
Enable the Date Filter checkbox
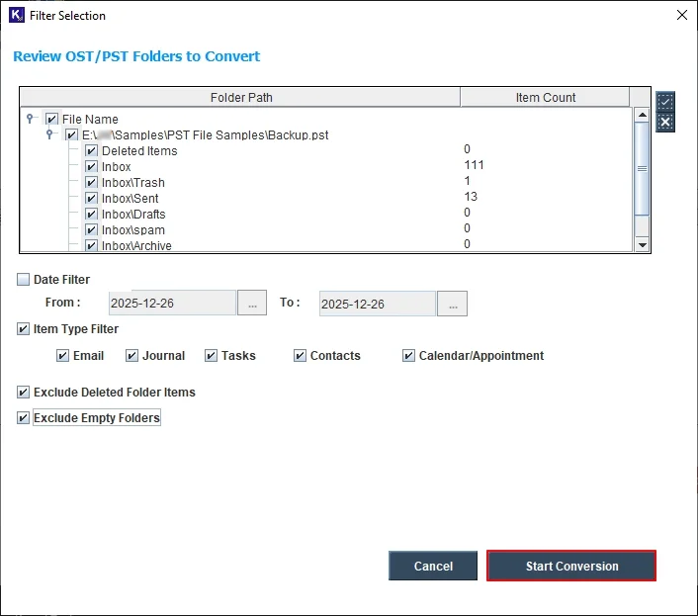(x=23, y=280)
